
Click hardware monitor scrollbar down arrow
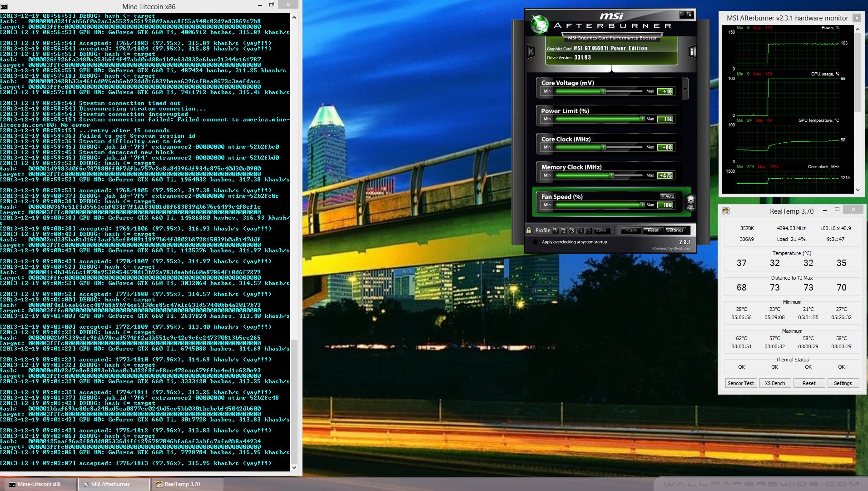click(x=858, y=190)
